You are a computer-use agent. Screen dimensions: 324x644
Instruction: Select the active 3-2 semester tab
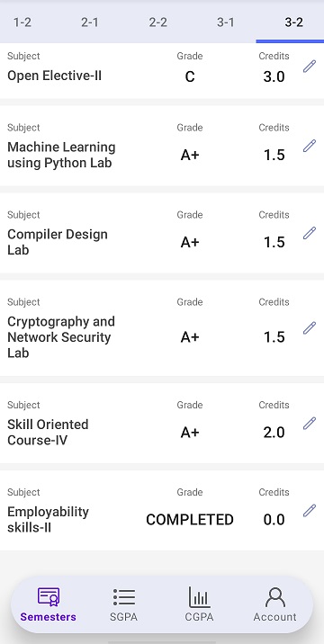pyautogui.click(x=293, y=22)
